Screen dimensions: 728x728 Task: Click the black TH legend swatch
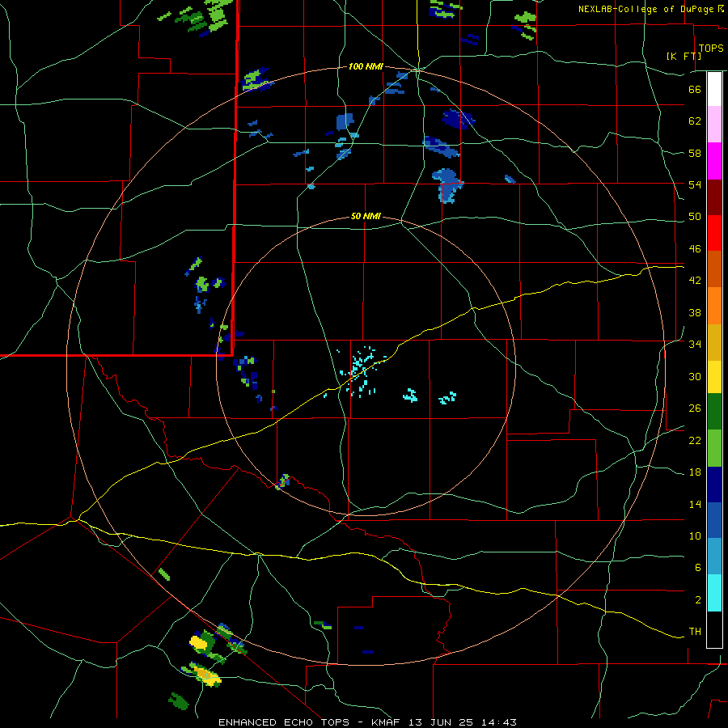tap(714, 629)
